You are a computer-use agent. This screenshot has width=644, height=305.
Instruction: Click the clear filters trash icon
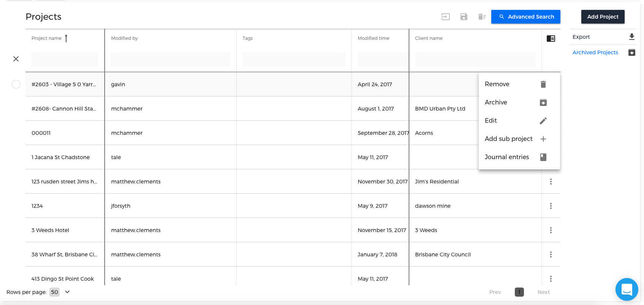482,17
